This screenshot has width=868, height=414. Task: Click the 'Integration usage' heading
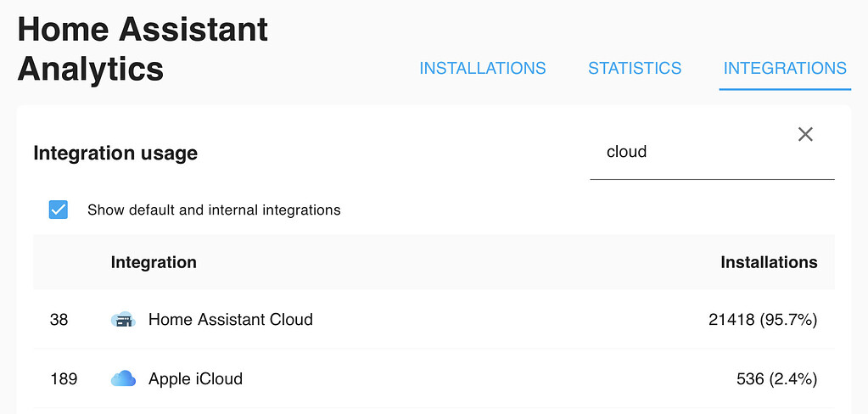coord(115,154)
